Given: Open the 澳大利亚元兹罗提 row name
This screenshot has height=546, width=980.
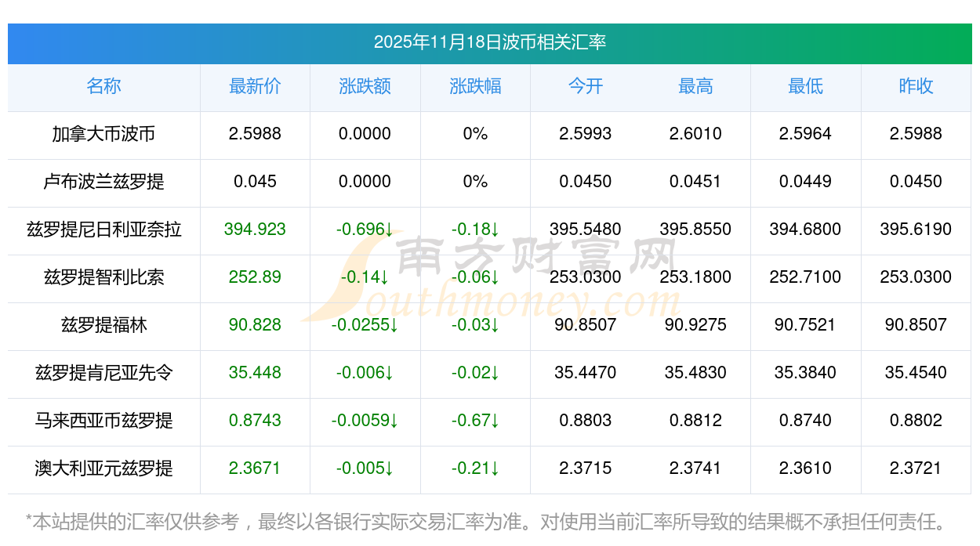Looking at the screenshot, I should (103, 468).
